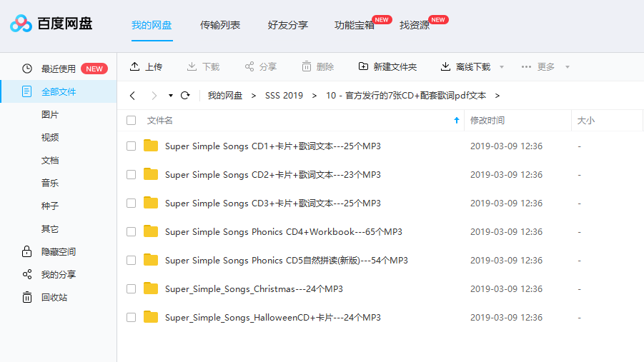Switch to 我的网盘 tab
Viewport: 644px width, 362px height.
pos(152,25)
